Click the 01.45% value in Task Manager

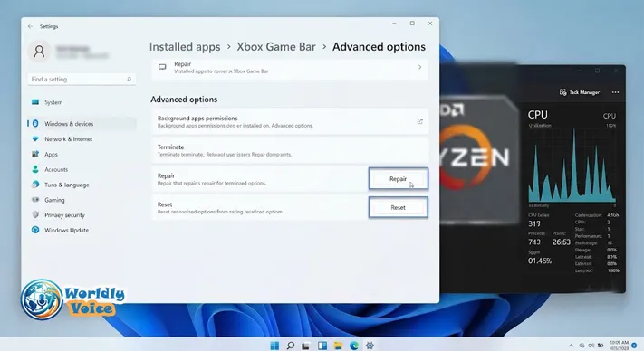point(540,261)
